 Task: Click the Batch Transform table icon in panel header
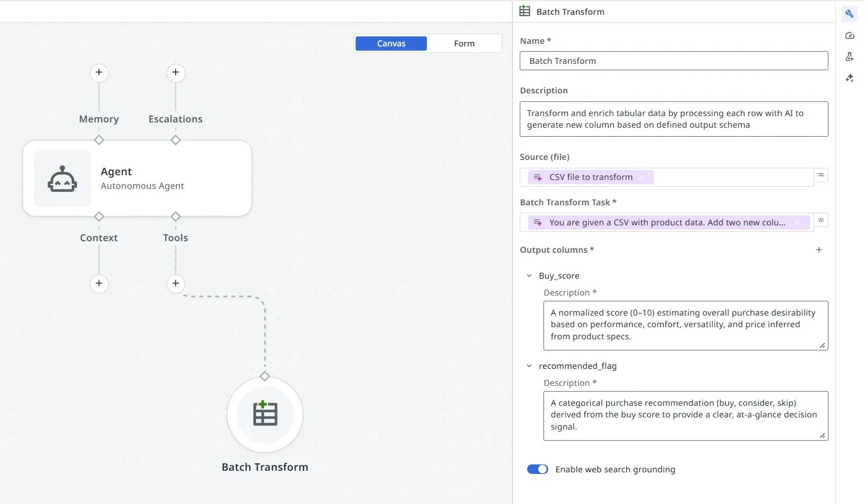pyautogui.click(x=525, y=11)
